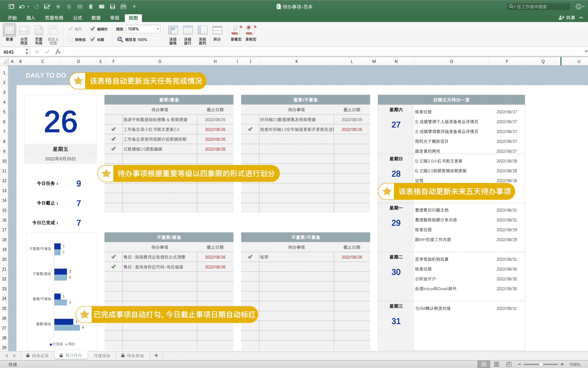Open the zoom percentage dropdown
Viewport: 588px width, 368px height.
tap(158, 29)
